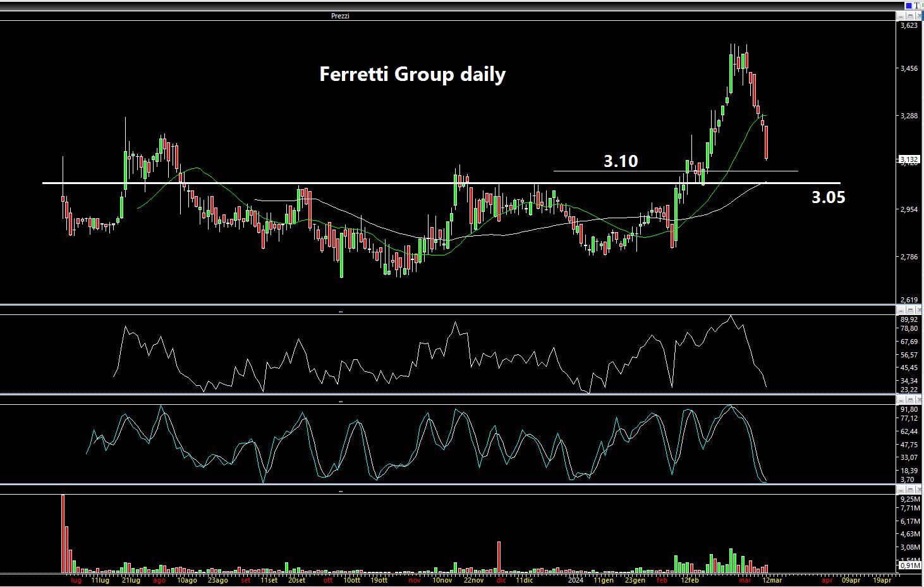Click the tallest red volume bar at chart start
Screen dimensions: 924x587
[x=63, y=534]
